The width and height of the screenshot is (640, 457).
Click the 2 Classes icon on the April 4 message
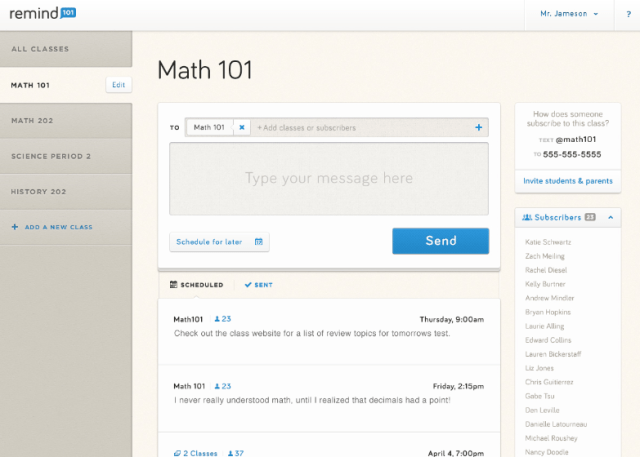(177, 453)
